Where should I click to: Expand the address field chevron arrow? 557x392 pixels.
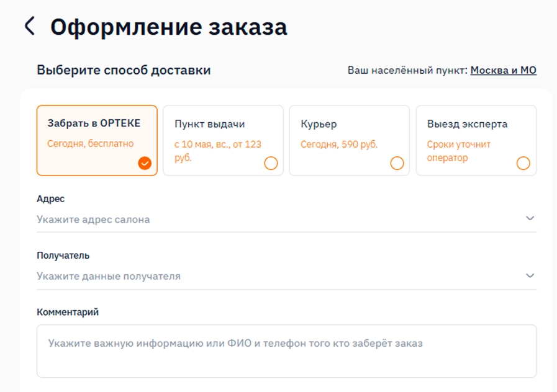pos(530,218)
